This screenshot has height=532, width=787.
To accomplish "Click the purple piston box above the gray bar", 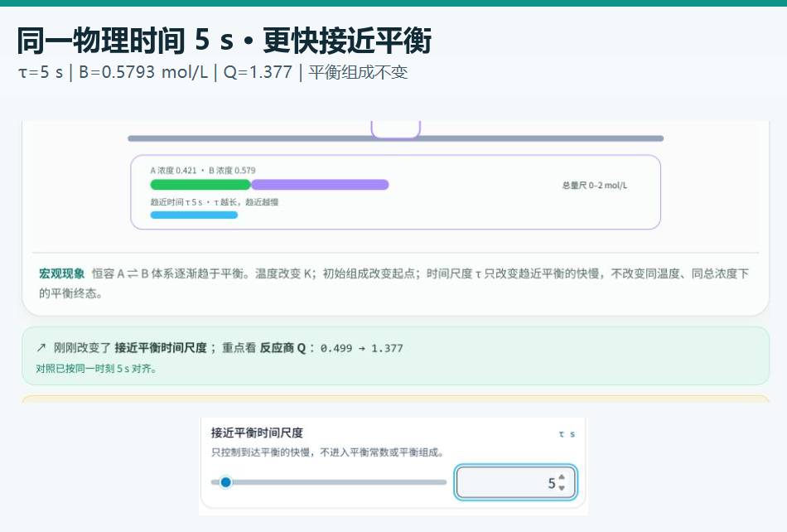I will [395, 128].
